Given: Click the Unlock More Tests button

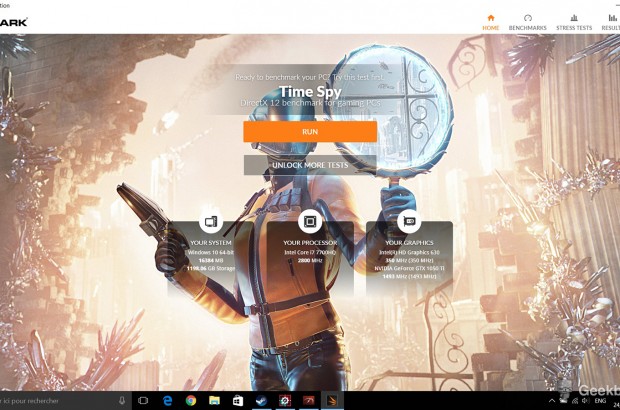Looking at the screenshot, I should 310,164.
